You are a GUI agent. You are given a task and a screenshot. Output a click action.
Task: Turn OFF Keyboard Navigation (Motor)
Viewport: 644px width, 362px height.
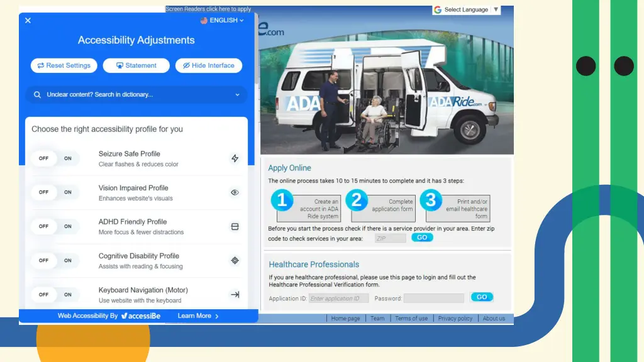pyautogui.click(x=43, y=294)
